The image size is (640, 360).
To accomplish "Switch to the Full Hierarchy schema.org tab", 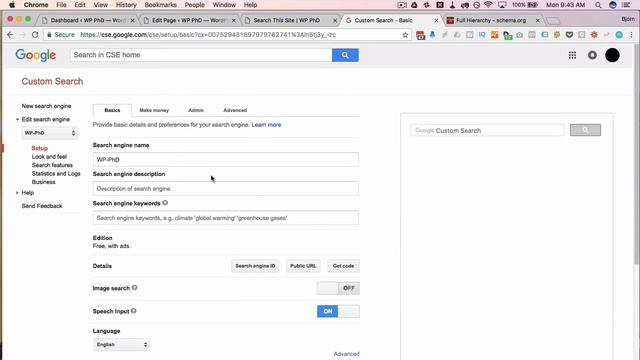I will click(492, 20).
